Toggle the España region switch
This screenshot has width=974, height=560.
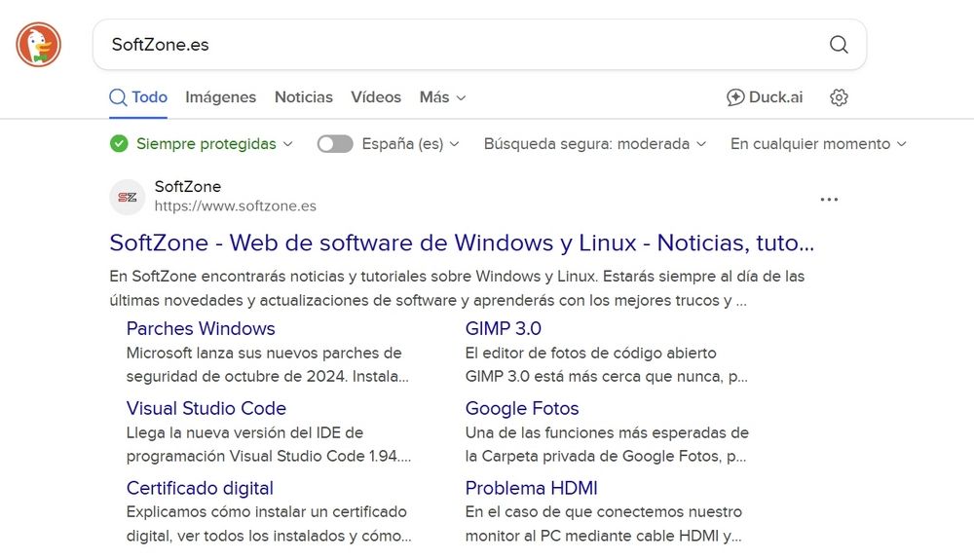pos(335,144)
